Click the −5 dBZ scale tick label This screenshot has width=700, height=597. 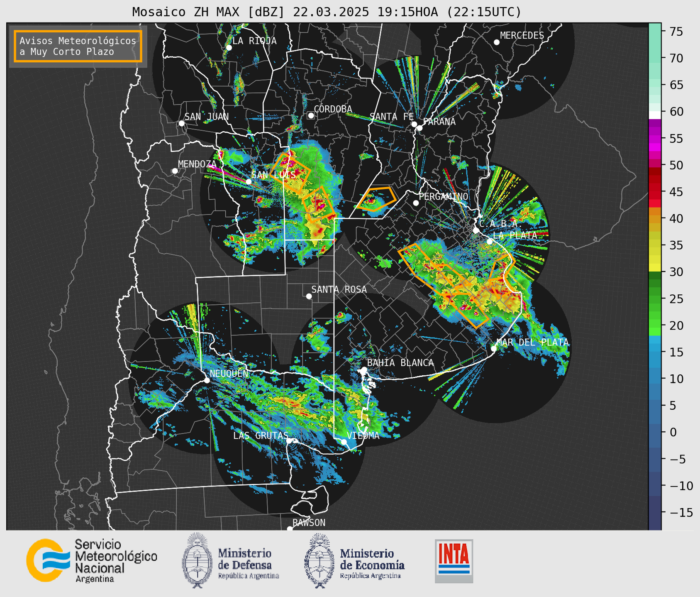pos(677,459)
